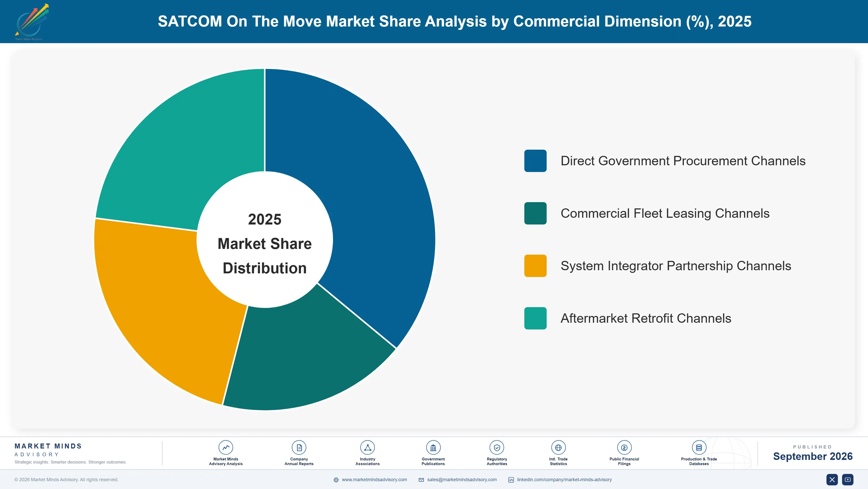The width and height of the screenshot is (868, 489).
Task: Click the envelope icon beside sales email
Action: (x=421, y=480)
